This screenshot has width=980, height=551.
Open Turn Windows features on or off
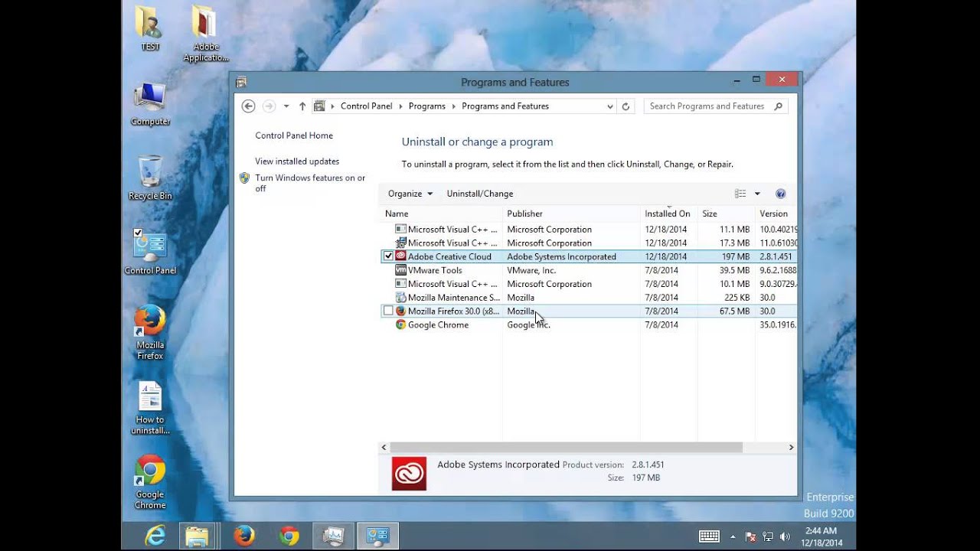coord(310,183)
